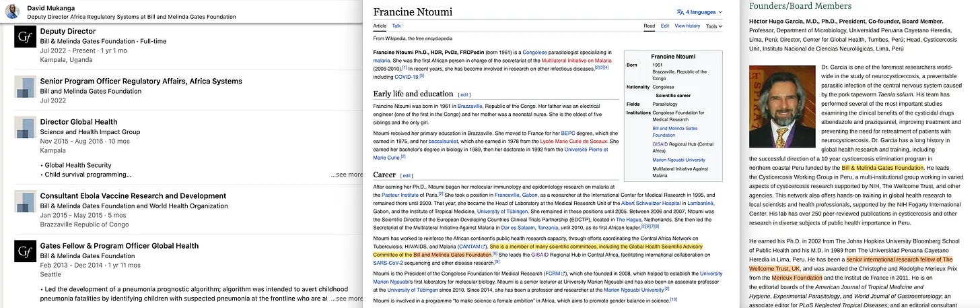This screenshot has width=980, height=308.
Task: Open Bill and Melinda Gates Foundation link in the infobox
Action: coord(674,131)
